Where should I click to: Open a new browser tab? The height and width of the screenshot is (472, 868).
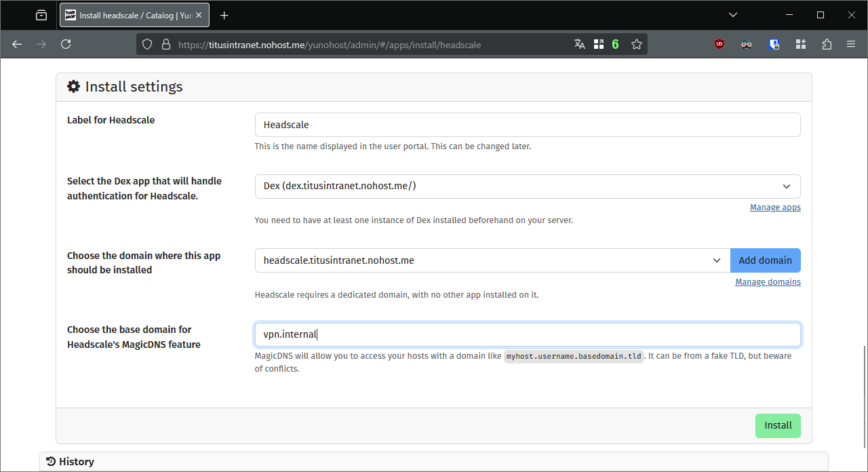(x=224, y=15)
